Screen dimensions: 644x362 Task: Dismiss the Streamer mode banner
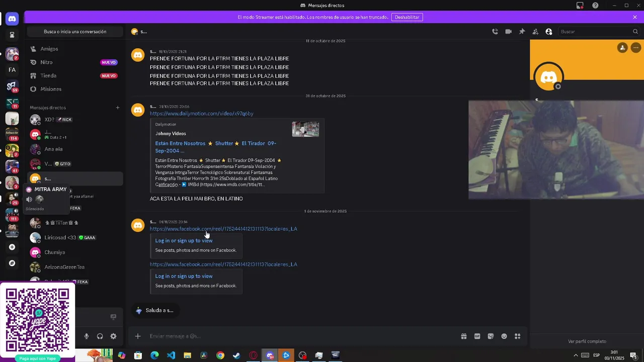point(635,17)
